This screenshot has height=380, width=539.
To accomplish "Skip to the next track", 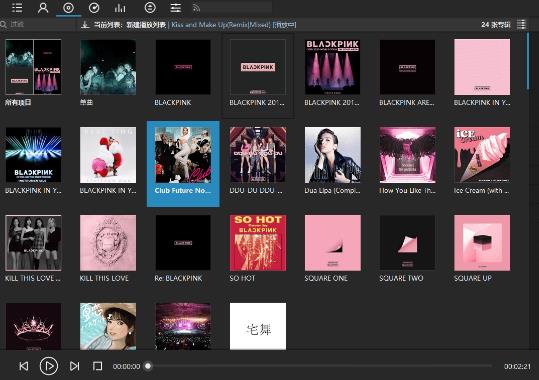I will tap(75, 366).
